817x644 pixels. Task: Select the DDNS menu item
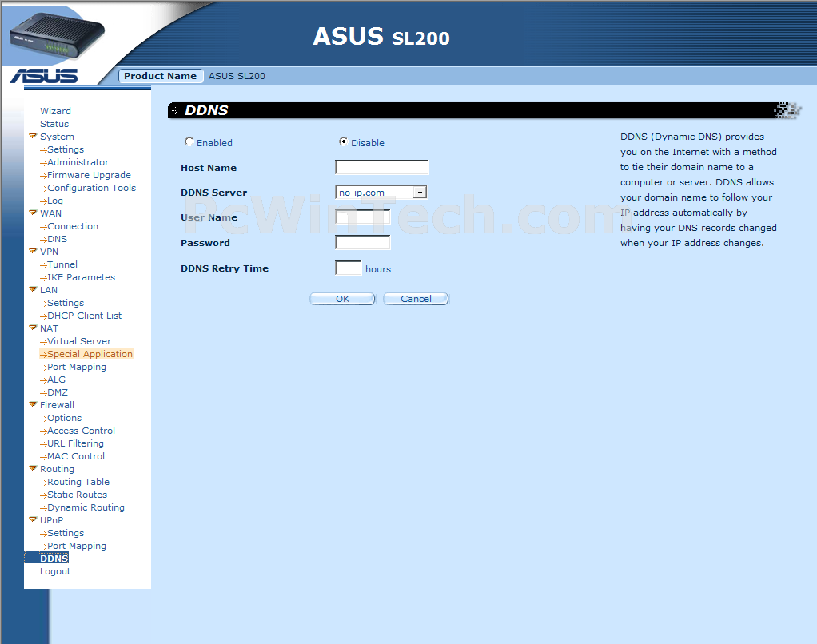pyautogui.click(x=54, y=559)
